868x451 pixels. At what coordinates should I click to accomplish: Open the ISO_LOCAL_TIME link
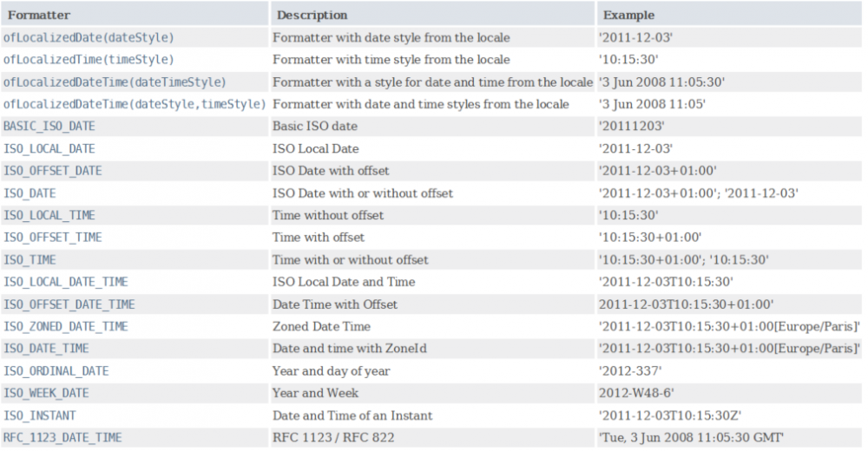[x=49, y=216]
